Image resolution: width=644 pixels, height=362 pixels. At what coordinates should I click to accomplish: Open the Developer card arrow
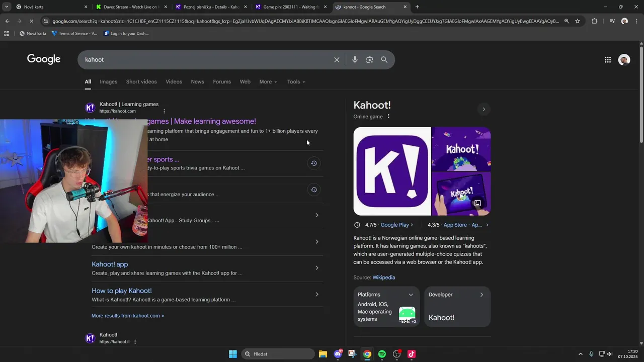[x=481, y=295]
